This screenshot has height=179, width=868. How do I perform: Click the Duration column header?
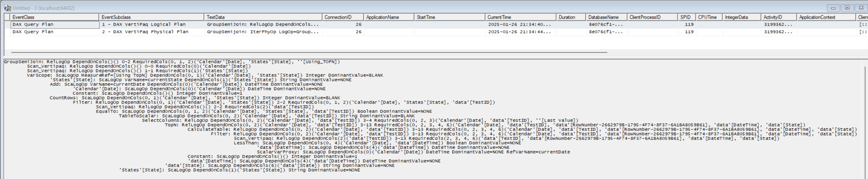(571, 17)
